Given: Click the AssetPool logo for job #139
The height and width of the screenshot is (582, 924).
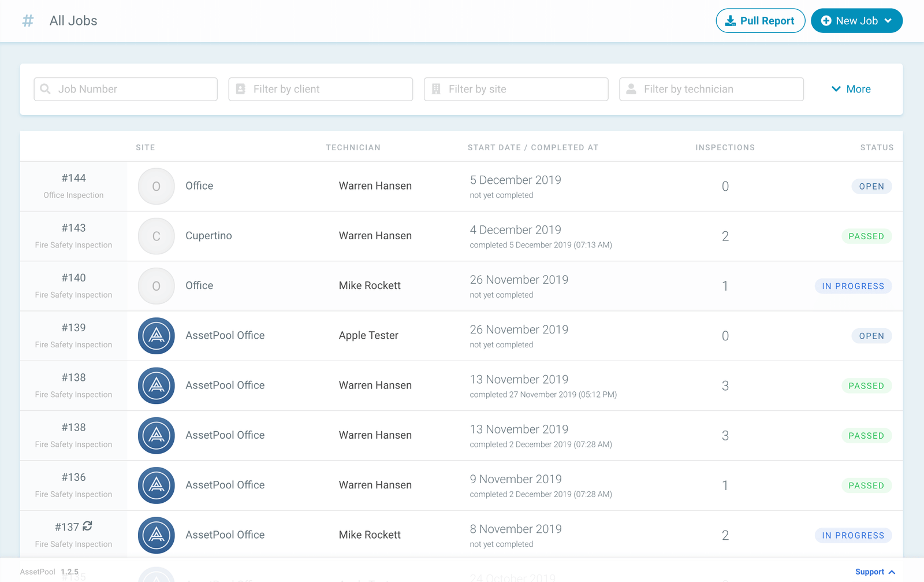Looking at the screenshot, I should coord(156,336).
